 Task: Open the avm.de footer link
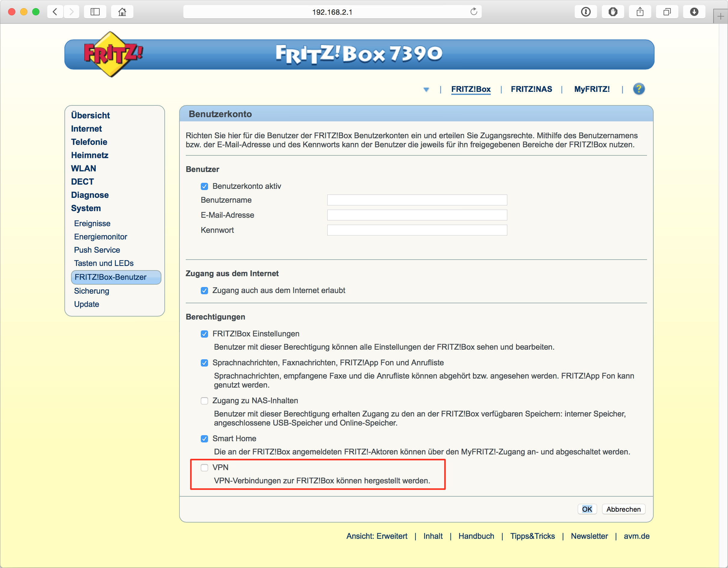coord(636,536)
